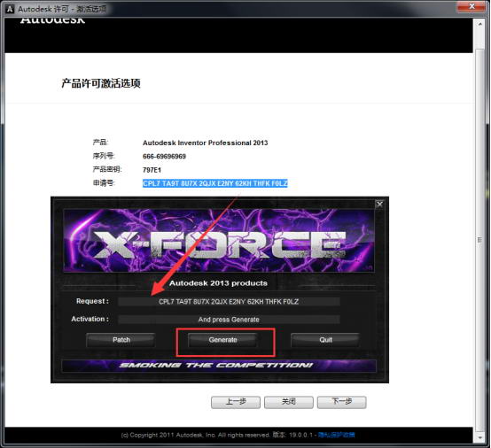Click the 上一步 (previous step) button
This screenshot has width=491, height=448.
(x=236, y=402)
